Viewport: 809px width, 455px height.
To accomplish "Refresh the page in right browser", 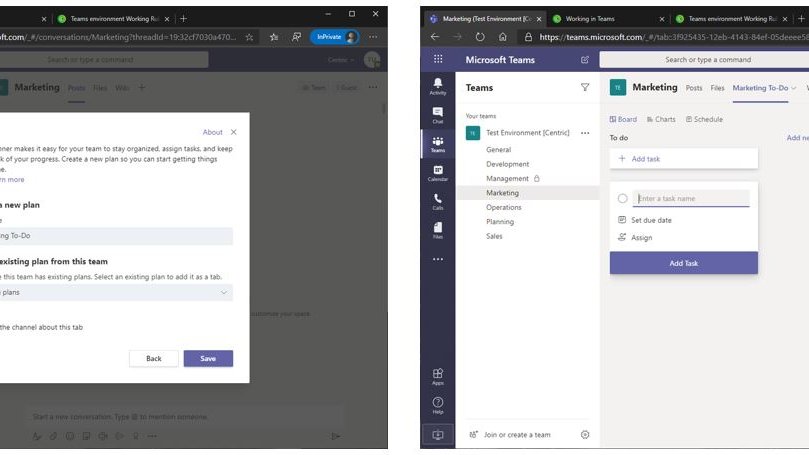I will [x=480, y=37].
